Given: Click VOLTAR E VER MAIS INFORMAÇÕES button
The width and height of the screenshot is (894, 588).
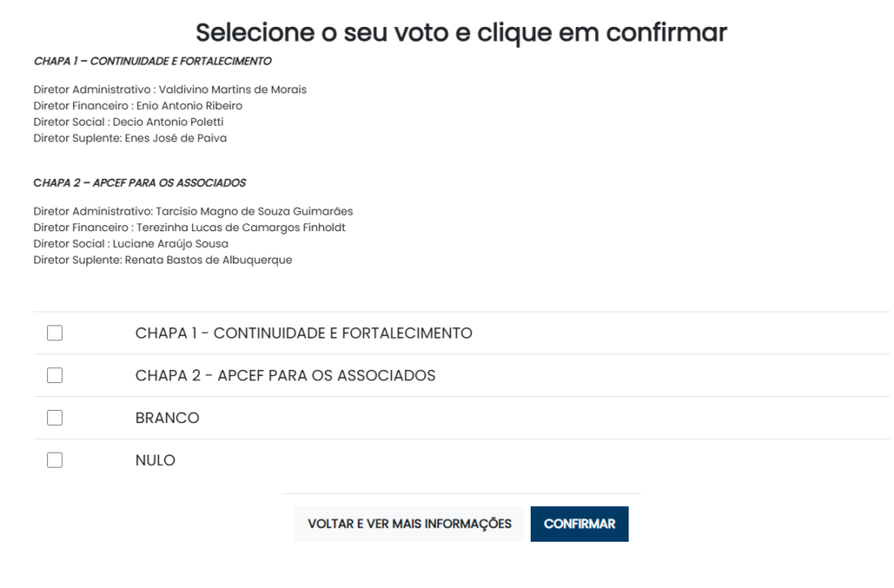Looking at the screenshot, I should (409, 524).
